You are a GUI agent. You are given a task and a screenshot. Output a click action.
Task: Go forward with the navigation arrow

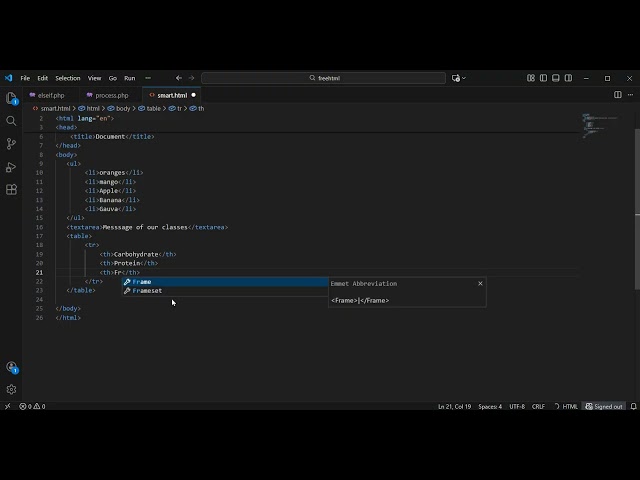click(x=191, y=78)
